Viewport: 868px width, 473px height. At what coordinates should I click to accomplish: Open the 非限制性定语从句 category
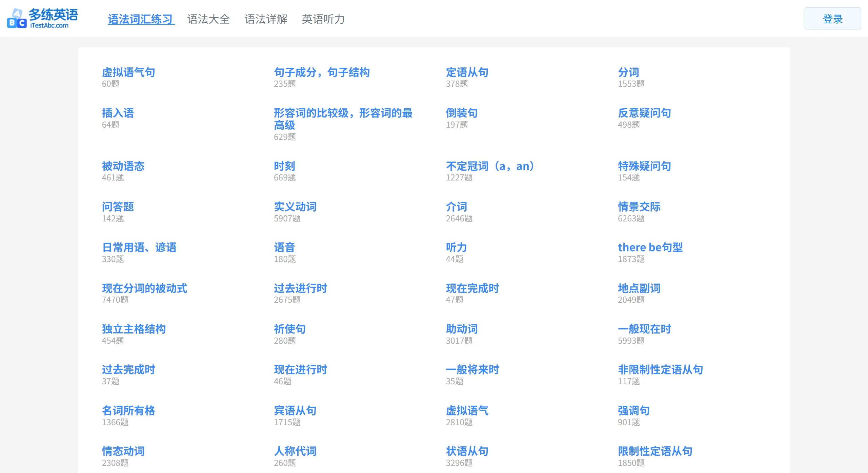click(x=660, y=370)
